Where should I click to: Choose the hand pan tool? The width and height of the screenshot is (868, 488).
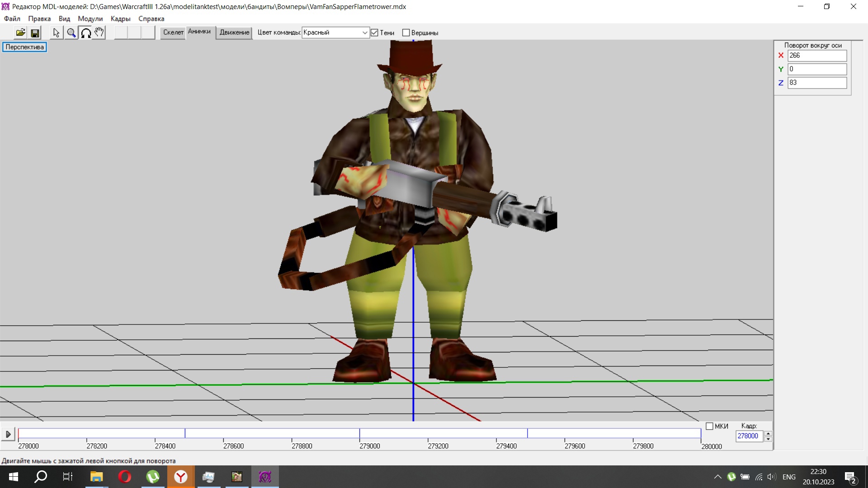point(99,33)
